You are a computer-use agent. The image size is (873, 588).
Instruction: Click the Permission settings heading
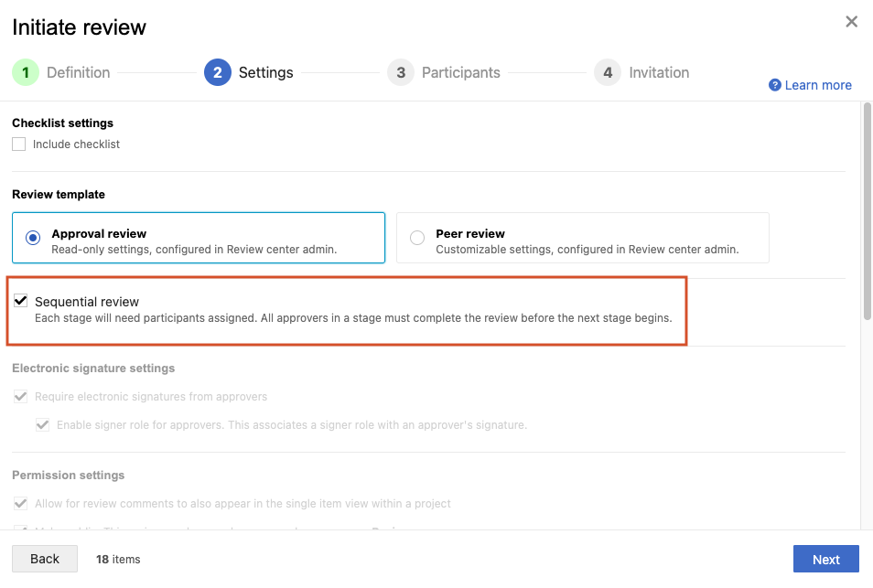pos(69,476)
